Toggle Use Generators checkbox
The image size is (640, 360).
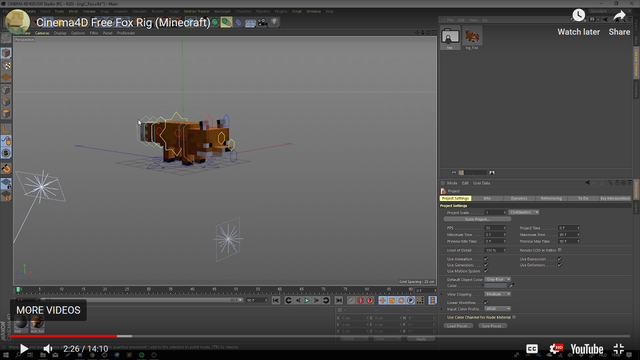(x=486, y=265)
